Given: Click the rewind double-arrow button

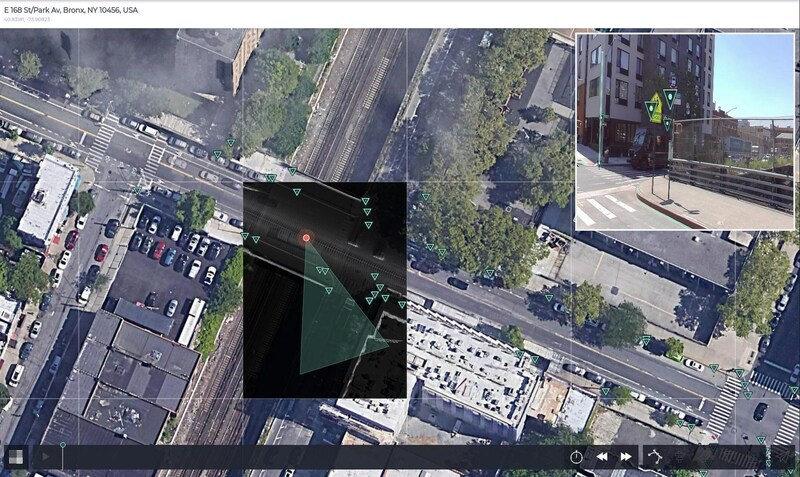Looking at the screenshot, I should point(603,456).
